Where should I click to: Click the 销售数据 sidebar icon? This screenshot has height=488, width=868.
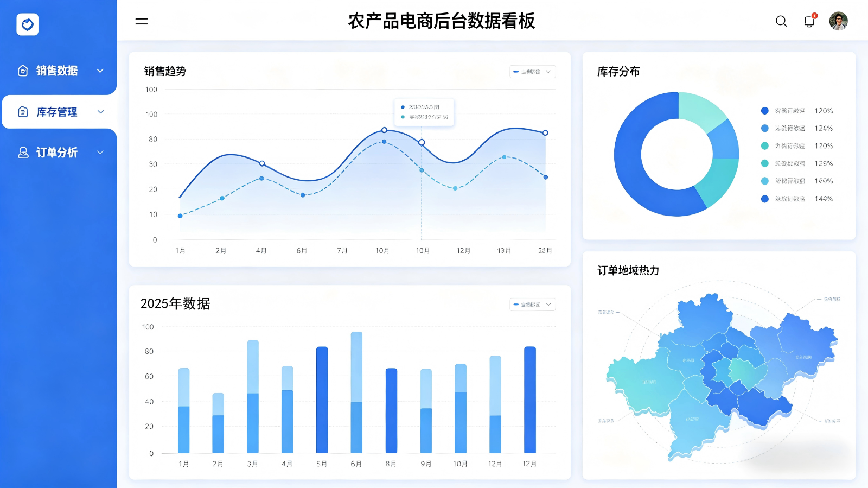click(23, 71)
